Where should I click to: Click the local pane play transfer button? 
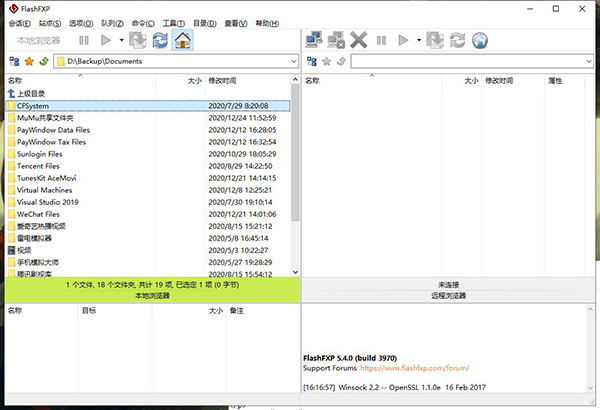[x=106, y=40]
